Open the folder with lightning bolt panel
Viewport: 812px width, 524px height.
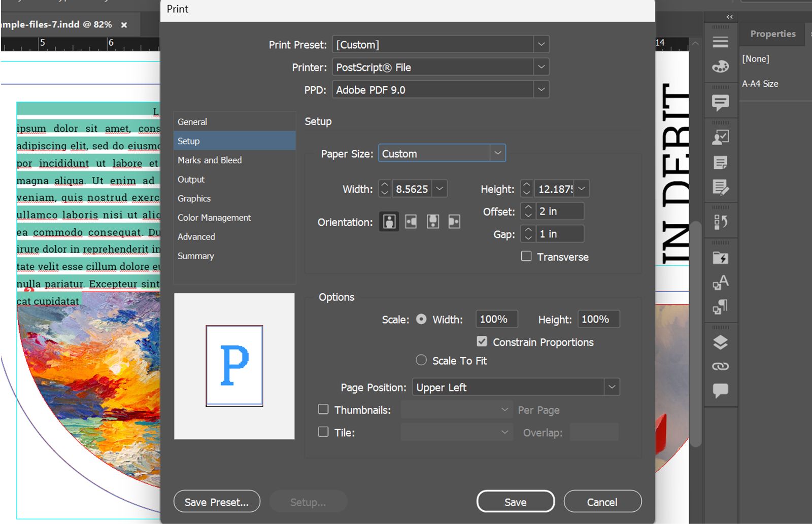click(x=720, y=258)
